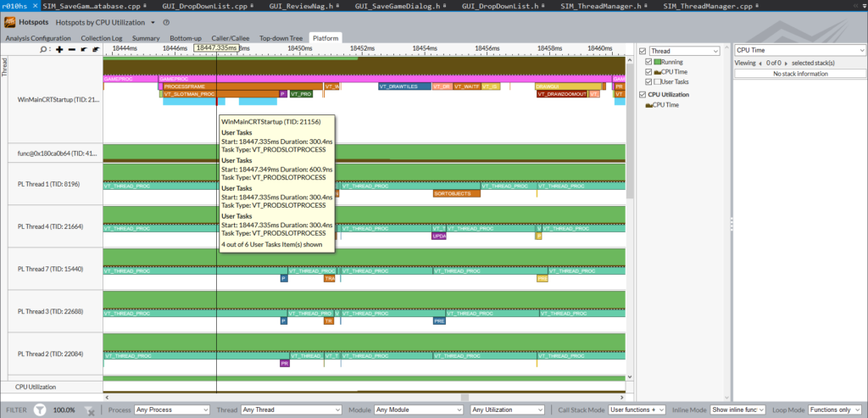Select PL Thread 3 (TID: 22688) label
868x418 pixels.
[x=50, y=312]
